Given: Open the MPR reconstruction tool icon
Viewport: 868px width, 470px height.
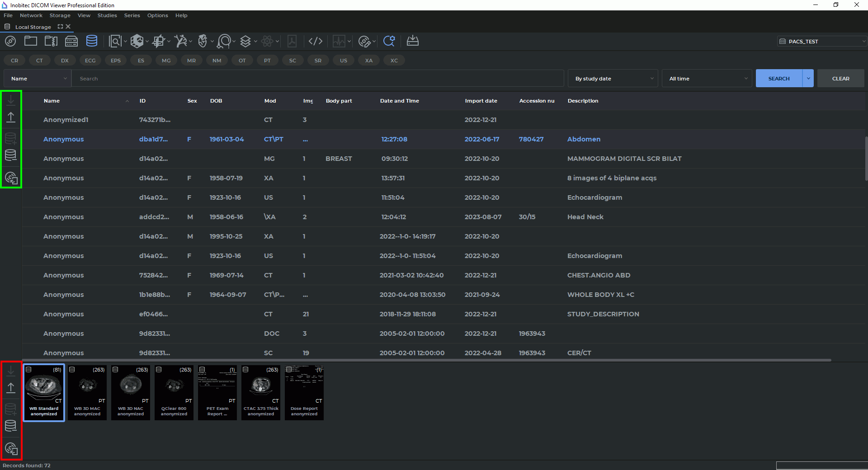Looking at the screenshot, I should 158,42.
